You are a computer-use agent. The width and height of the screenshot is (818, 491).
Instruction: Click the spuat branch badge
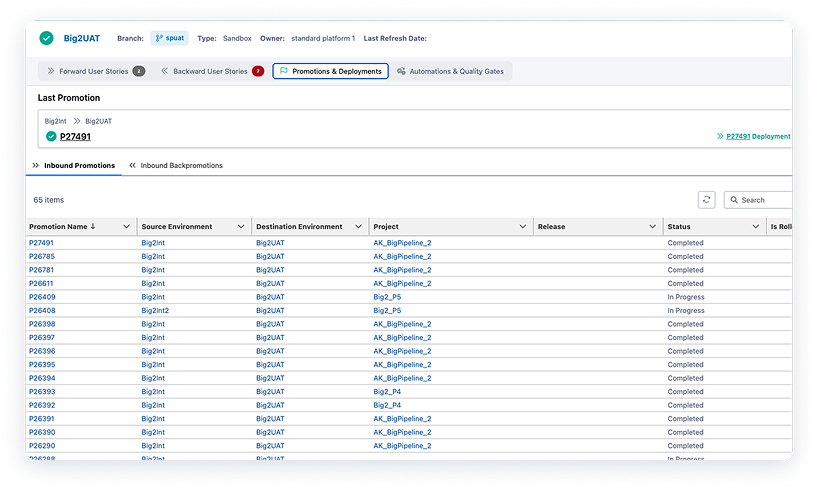coord(170,38)
